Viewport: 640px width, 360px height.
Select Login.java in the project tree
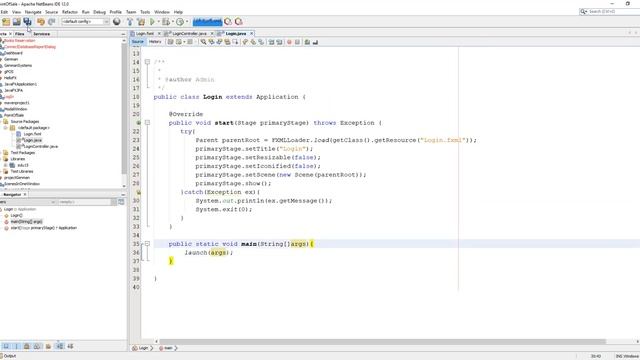tap(32, 140)
